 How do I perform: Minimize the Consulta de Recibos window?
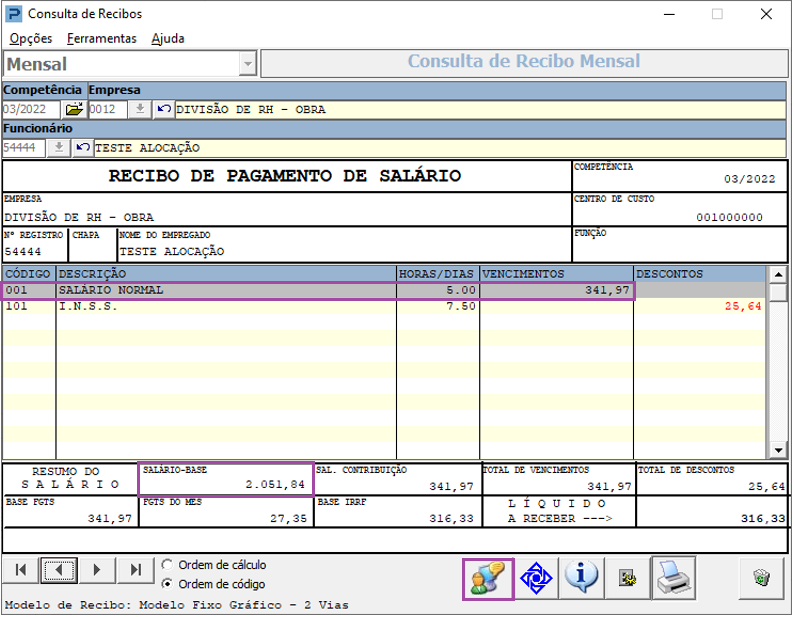(x=669, y=14)
